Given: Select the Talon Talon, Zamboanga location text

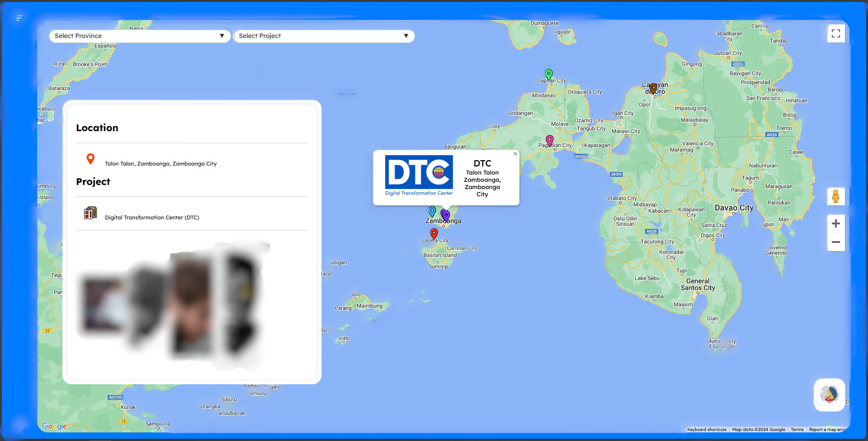Looking at the screenshot, I should click(160, 164).
